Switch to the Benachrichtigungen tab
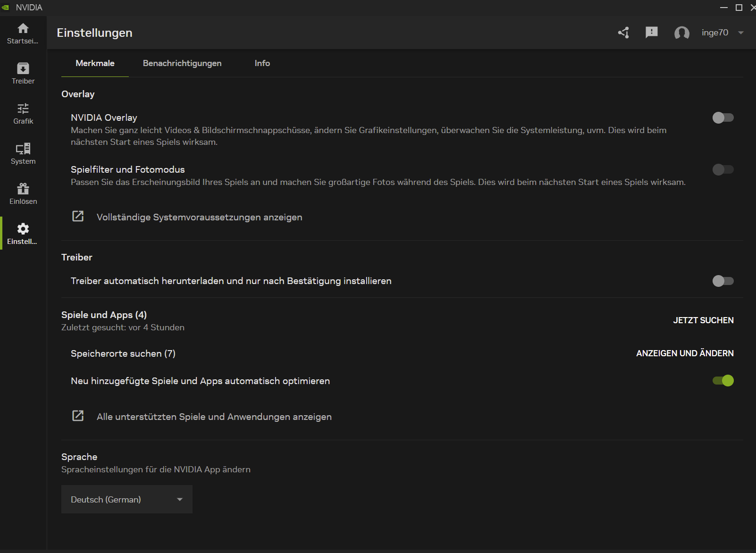This screenshot has width=756, height=553. tap(182, 63)
